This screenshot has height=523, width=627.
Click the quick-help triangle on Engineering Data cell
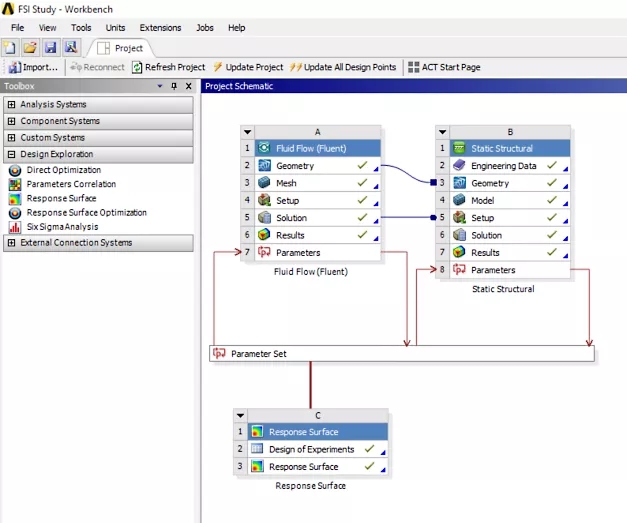[565, 169]
